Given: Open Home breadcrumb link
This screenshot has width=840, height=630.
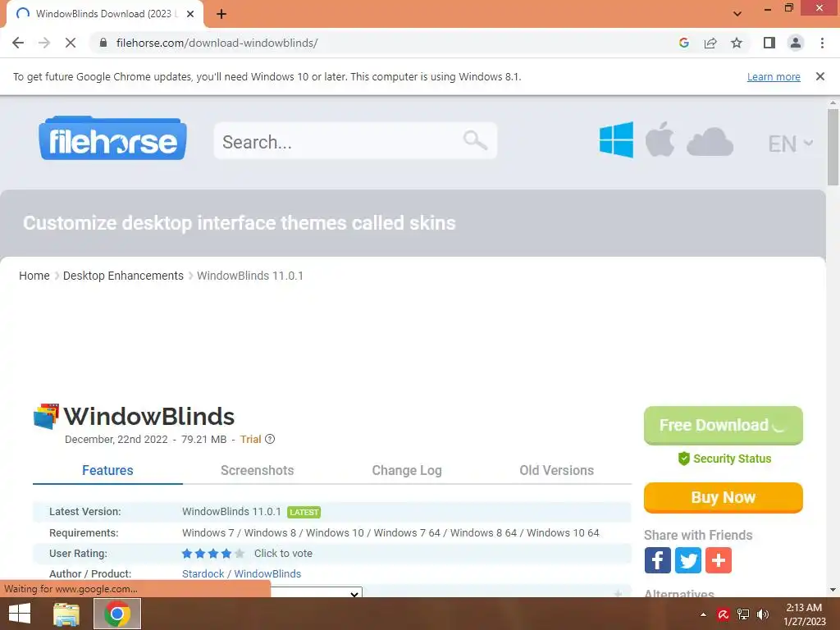Looking at the screenshot, I should pyautogui.click(x=34, y=276).
